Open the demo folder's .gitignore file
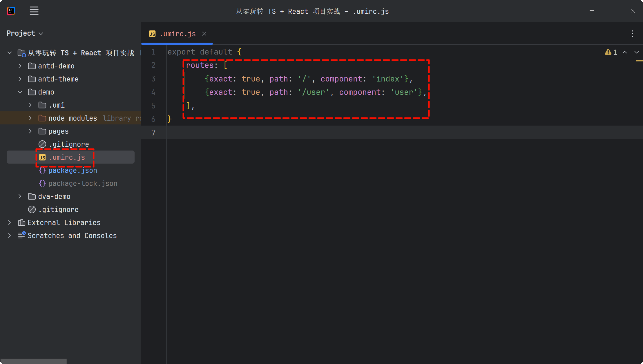643x364 pixels. [68, 144]
